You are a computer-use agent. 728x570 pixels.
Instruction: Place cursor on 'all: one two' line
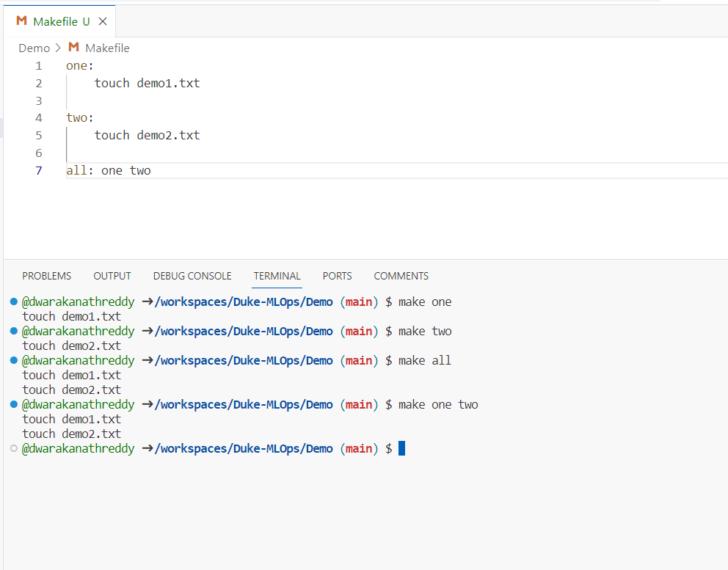pos(109,171)
